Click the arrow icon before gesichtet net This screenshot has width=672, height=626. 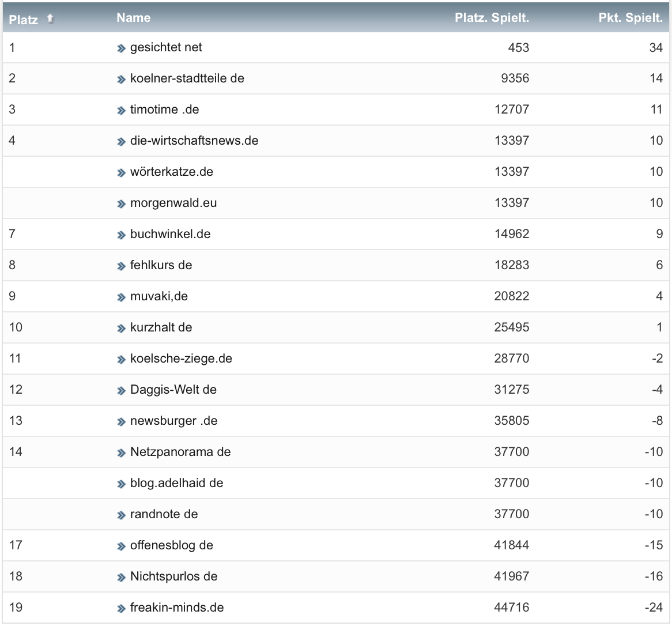point(121,48)
